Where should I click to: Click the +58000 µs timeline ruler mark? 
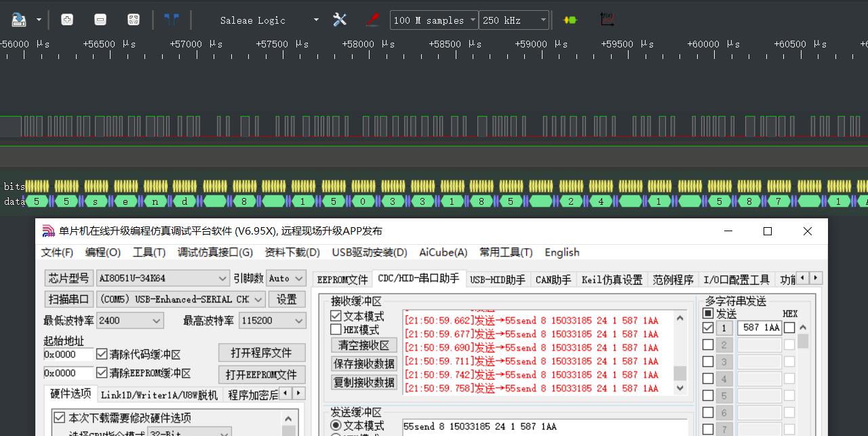(x=367, y=44)
